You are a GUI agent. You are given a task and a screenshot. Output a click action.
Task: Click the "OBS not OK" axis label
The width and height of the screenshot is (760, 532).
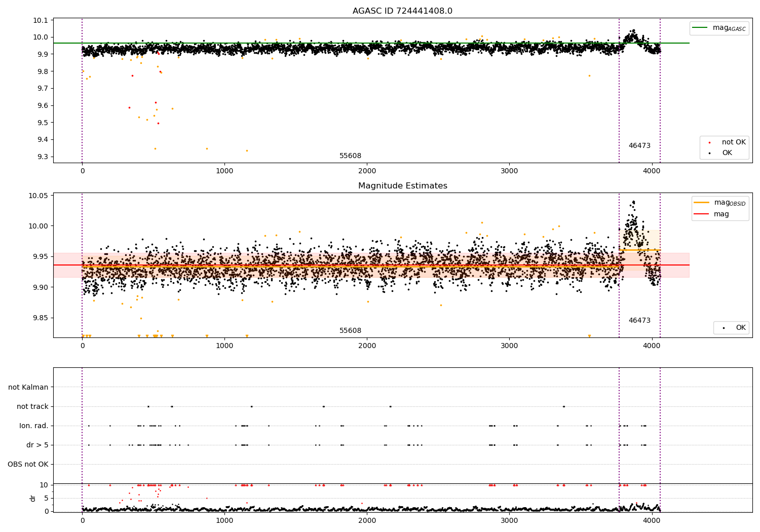pos(28,465)
